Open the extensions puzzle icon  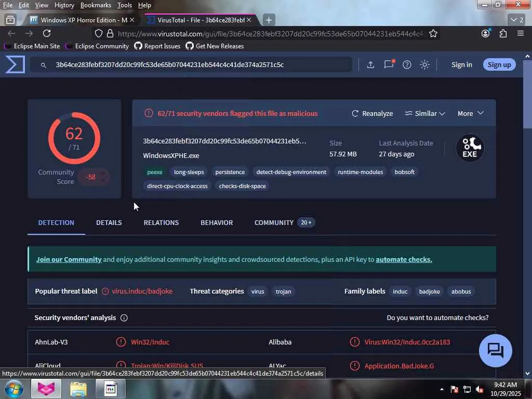pyautogui.click(x=503, y=33)
